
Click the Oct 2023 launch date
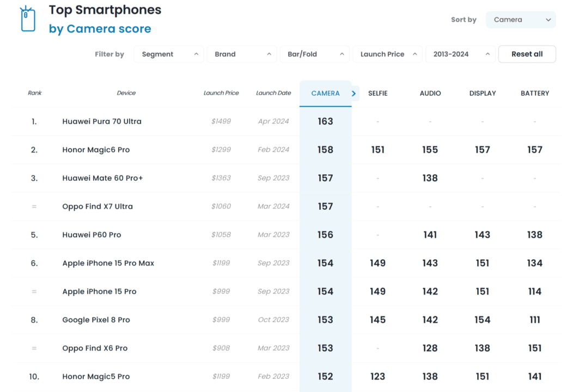[273, 320]
